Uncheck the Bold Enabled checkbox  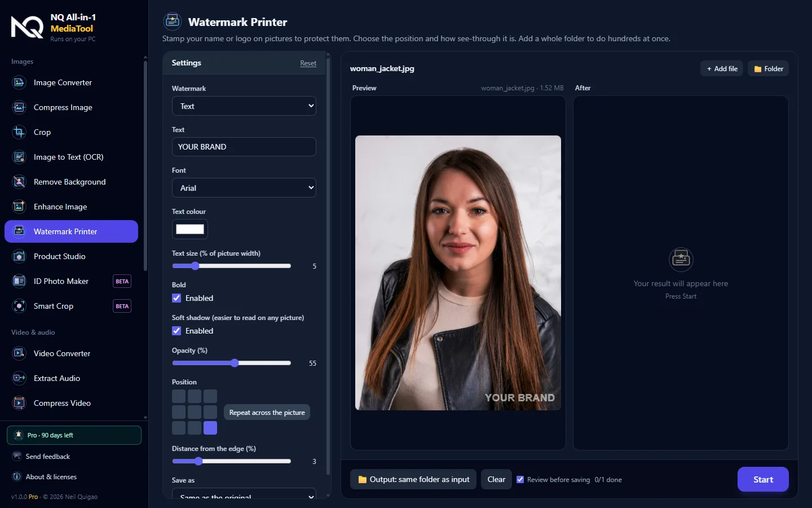pos(176,298)
